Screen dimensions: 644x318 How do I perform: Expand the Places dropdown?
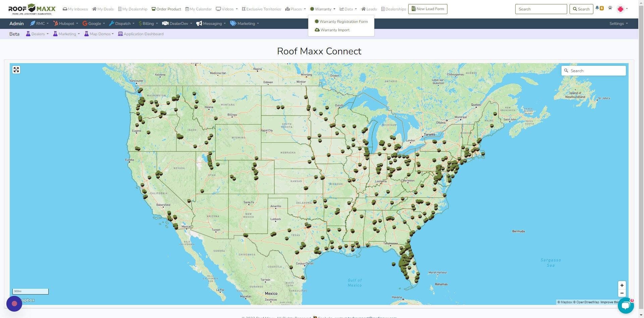tap(296, 9)
